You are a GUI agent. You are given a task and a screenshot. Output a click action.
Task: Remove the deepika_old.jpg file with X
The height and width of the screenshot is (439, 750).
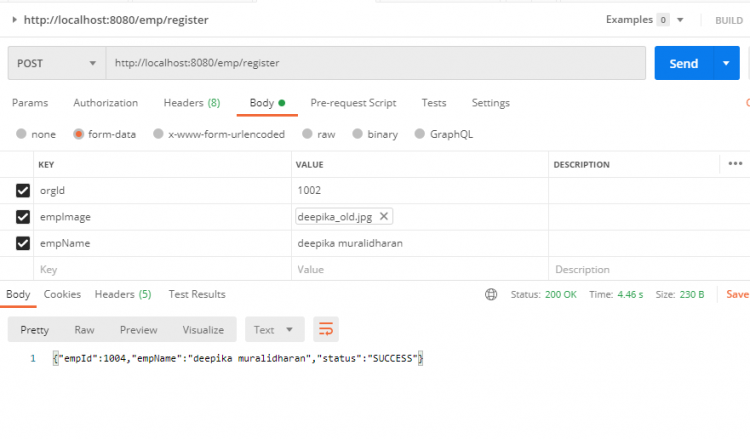point(384,216)
